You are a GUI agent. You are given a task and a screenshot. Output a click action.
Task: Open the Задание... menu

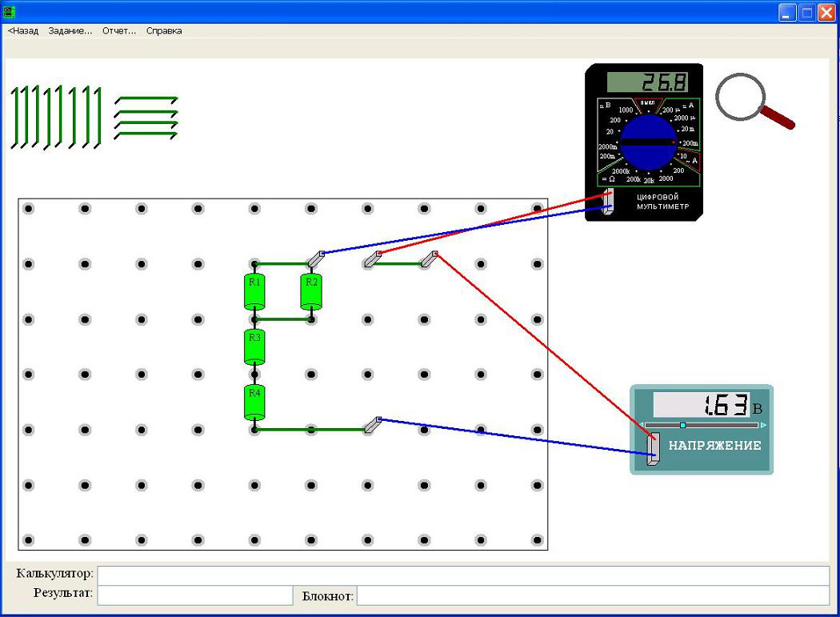coord(70,31)
